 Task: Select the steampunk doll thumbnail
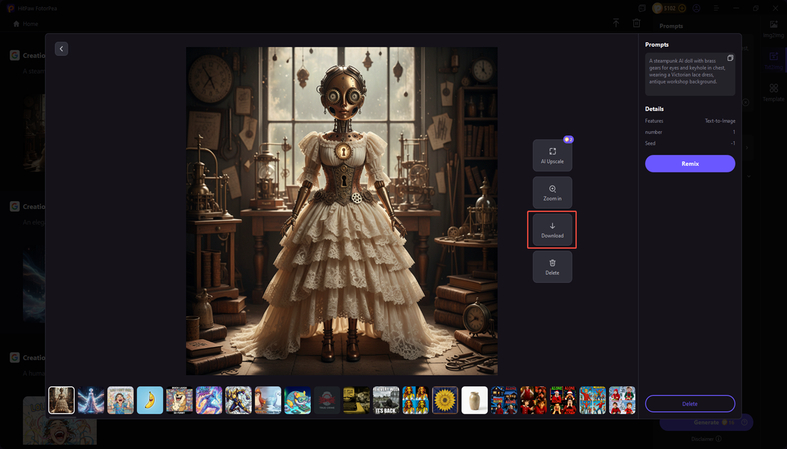62,400
